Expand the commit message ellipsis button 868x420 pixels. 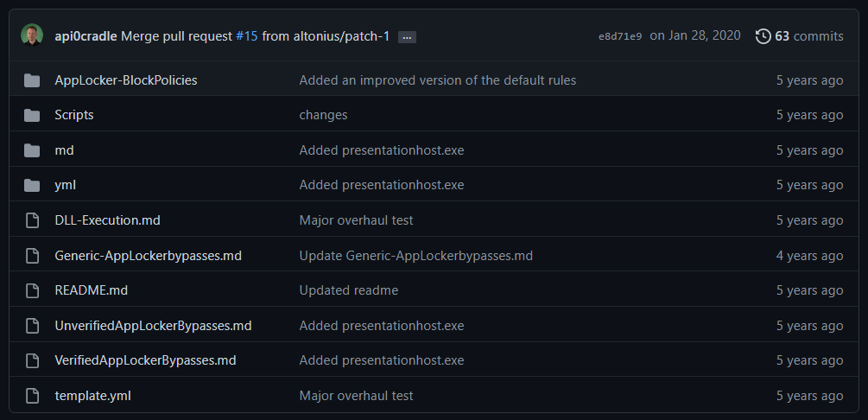coord(408,37)
